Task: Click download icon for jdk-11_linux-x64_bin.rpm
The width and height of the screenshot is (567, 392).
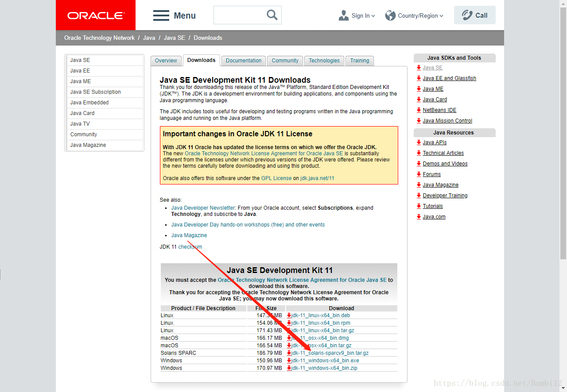Action: point(289,323)
